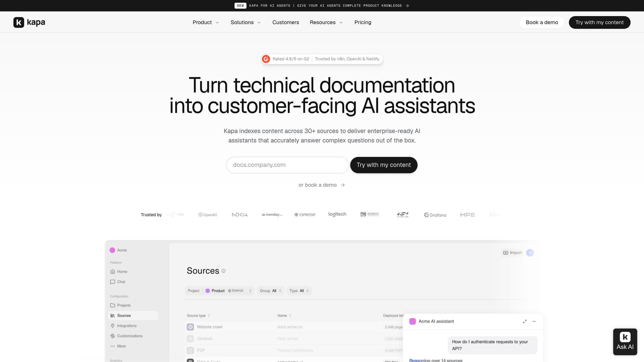Screen dimensions: 644x362
Task: Click the hero 'Try with my content' button
Action: pyautogui.click(x=384, y=165)
